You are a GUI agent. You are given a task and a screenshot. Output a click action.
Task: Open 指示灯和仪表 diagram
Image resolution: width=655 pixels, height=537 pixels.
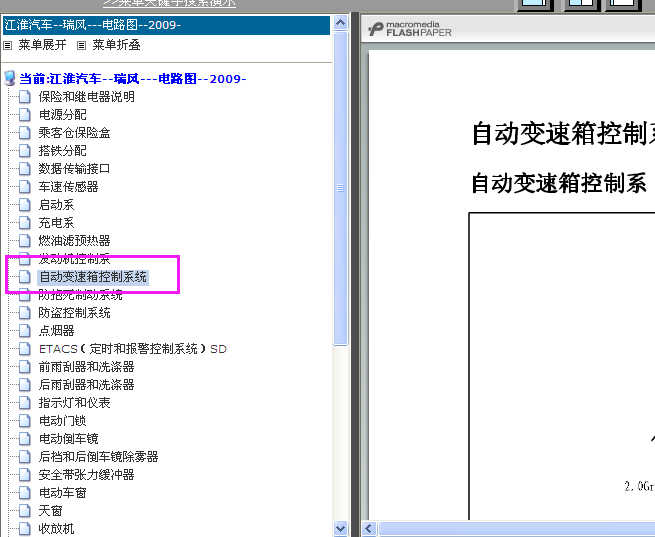(x=74, y=403)
